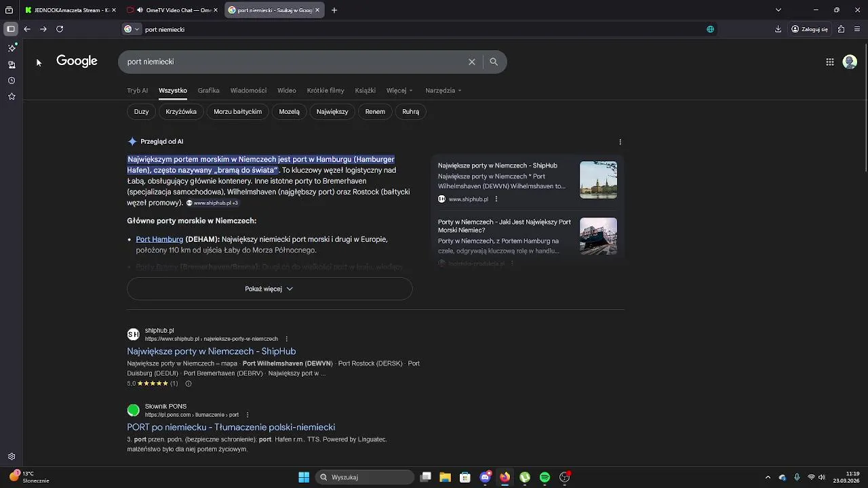
Task: Open the extensions puzzle icon
Action: click(841, 29)
